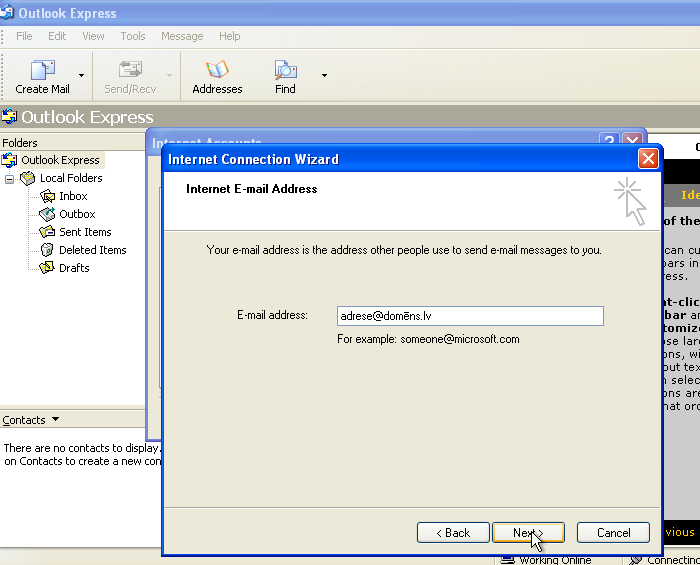Viewport: 700px width, 565px height.
Task: Close the Internet Accounts dialog
Action: pos(632,139)
